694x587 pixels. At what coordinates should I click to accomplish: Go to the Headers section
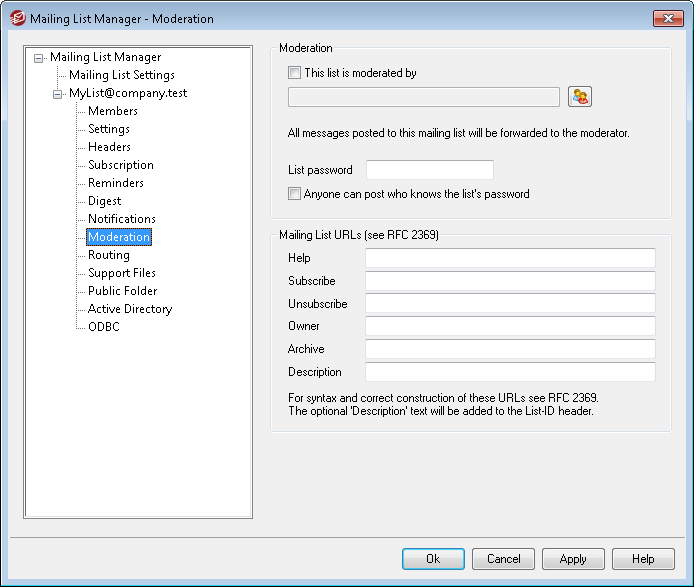click(109, 147)
